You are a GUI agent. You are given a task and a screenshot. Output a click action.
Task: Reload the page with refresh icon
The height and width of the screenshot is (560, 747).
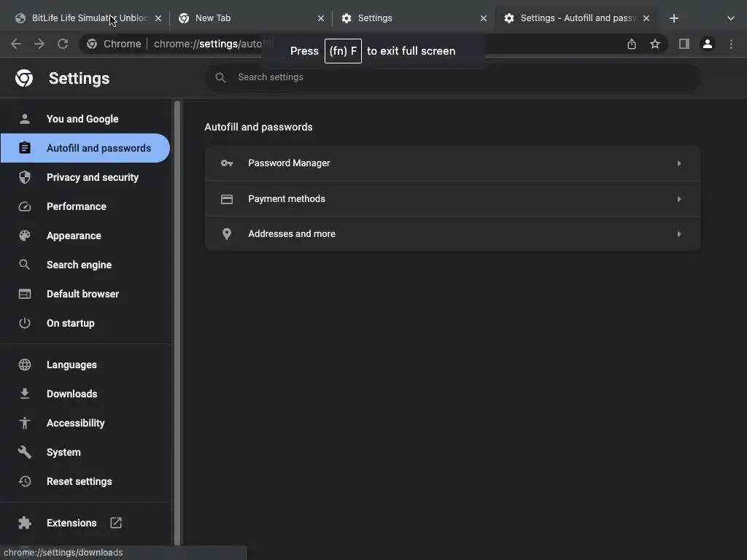point(63,44)
